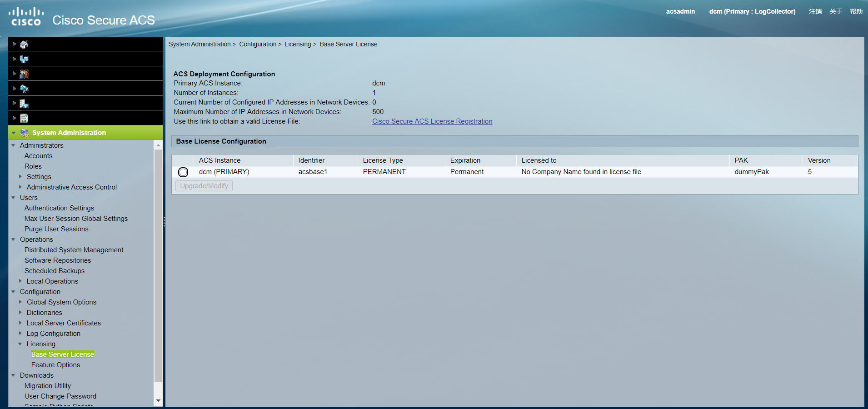Open Software Repositories
This screenshot has height=409, width=868.
point(58,260)
